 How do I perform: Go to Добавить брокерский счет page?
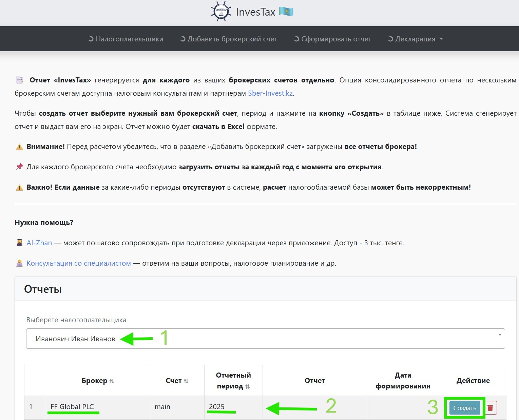(229, 39)
